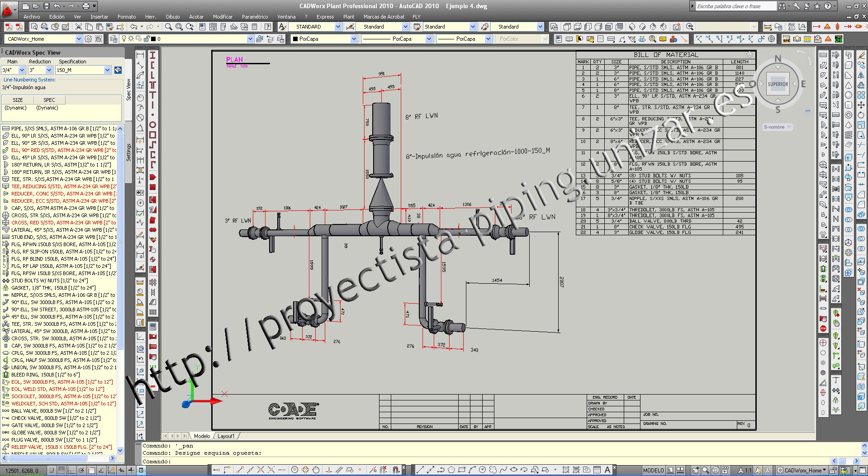Open the Modificar menu

point(223,17)
